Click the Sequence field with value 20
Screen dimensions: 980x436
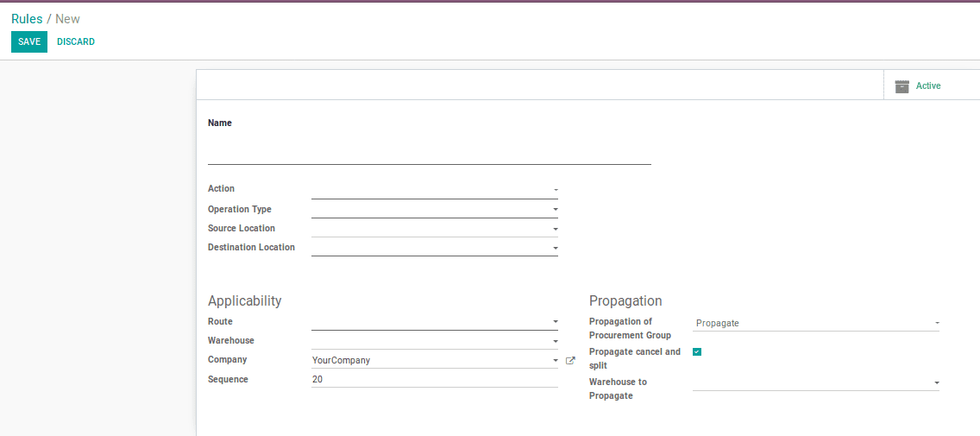(435, 379)
